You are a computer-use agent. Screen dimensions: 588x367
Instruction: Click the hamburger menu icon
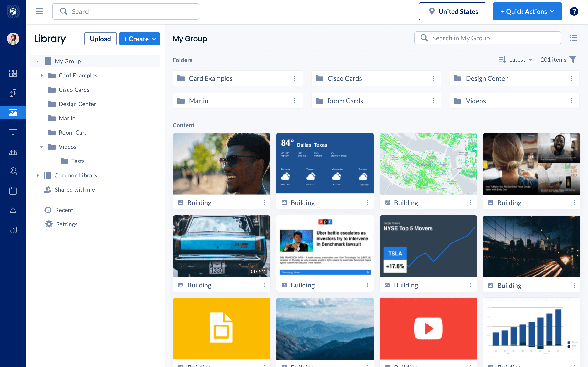coord(39,11)
